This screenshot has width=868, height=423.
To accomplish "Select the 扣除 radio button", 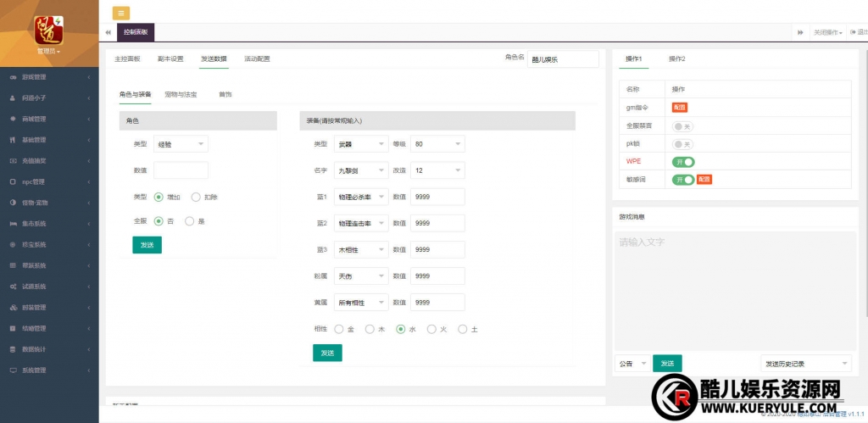I will coord(196,197).
